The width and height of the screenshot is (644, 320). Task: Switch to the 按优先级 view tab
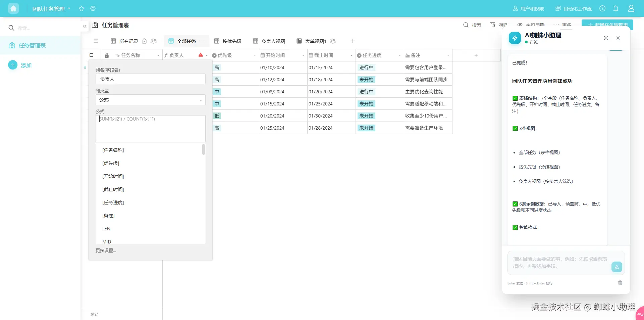(228, 41)
